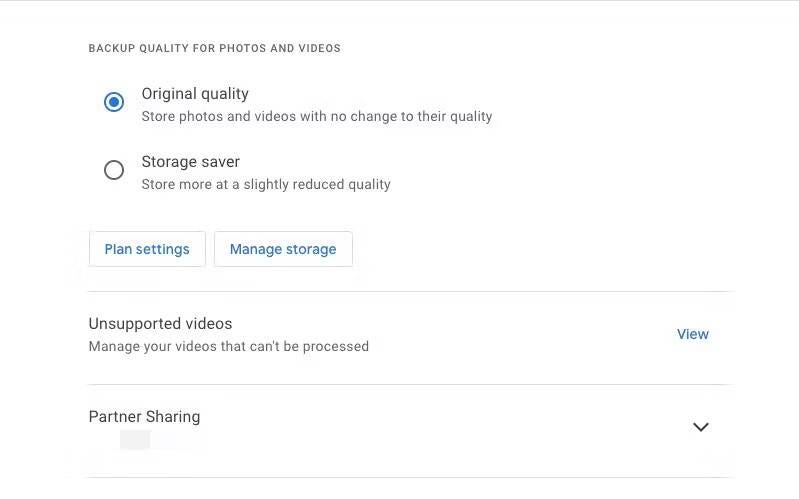This screenshot has height=499, width=799.
Task: Click the Backup Quality section header
Action: [214, 49]
